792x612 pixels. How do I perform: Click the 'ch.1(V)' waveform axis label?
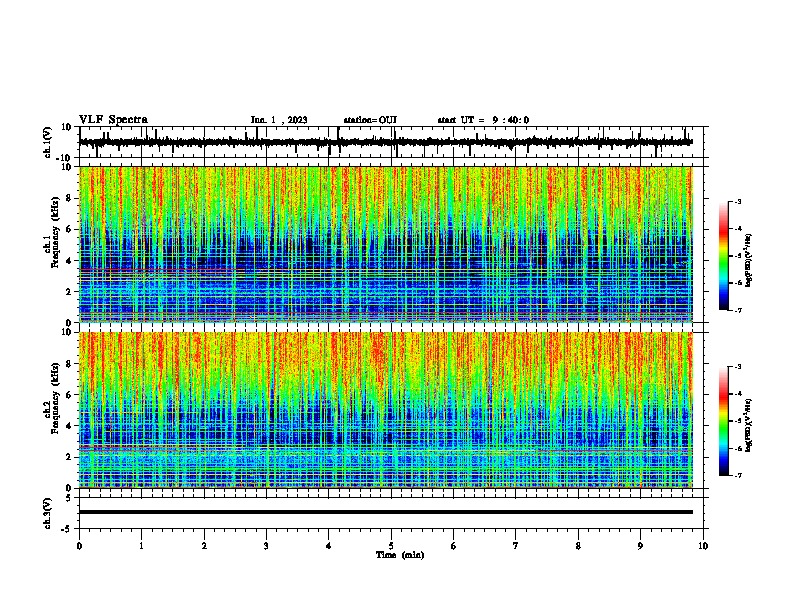(48, 142)
